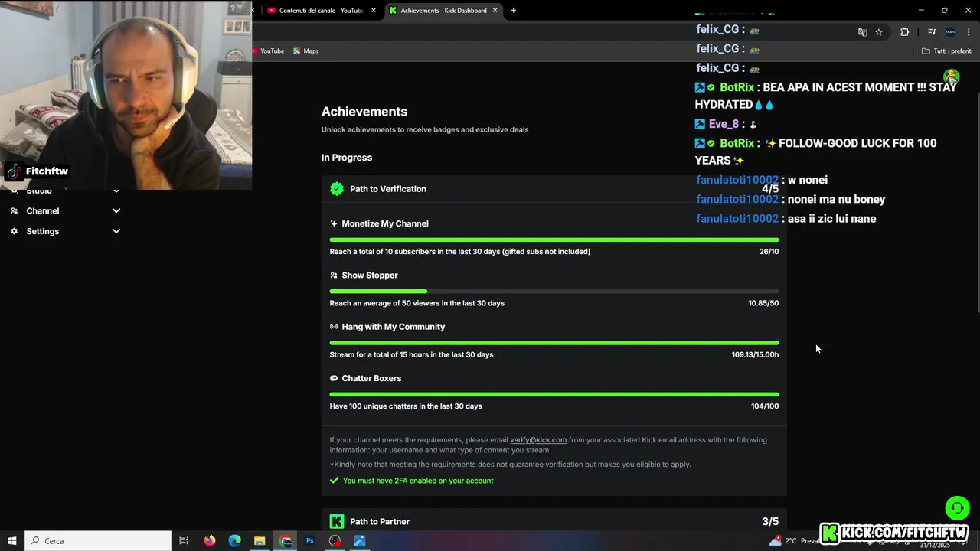The height and width of the screenshot is (551, 980).
Task: Open Microsoft Edge from the taskbar
Action: click(x=234, y=541)
